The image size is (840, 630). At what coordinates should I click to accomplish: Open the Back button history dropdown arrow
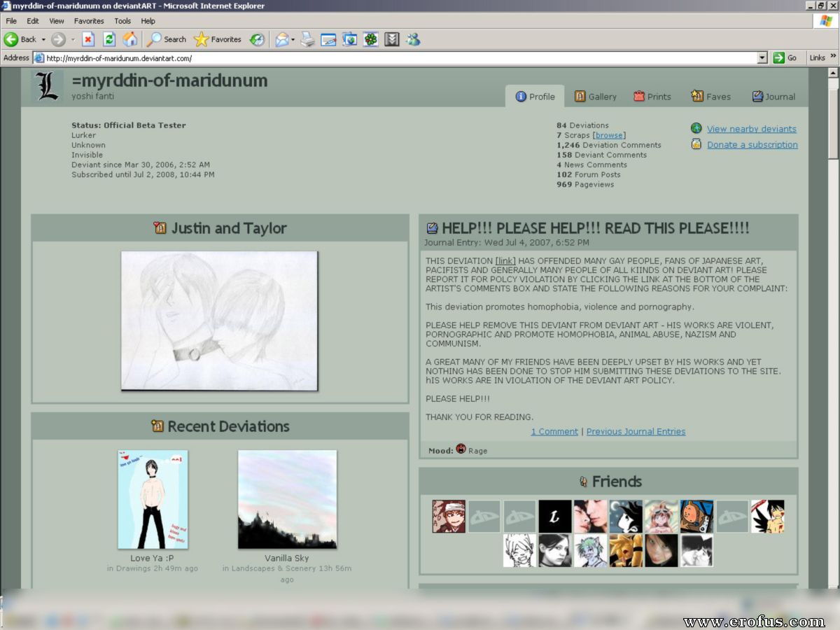(x=43, y=40)
